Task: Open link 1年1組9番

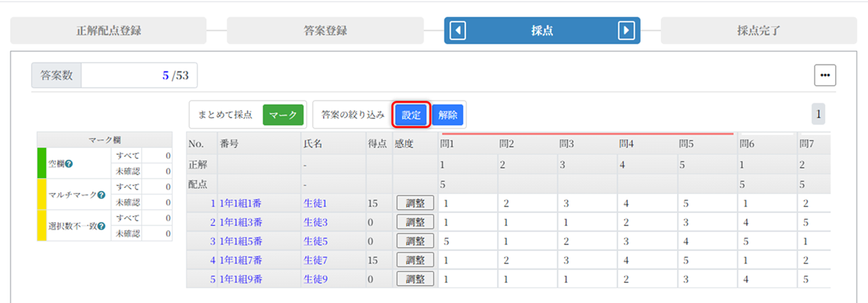Action: pyautogui.click(x=240, y=279)
